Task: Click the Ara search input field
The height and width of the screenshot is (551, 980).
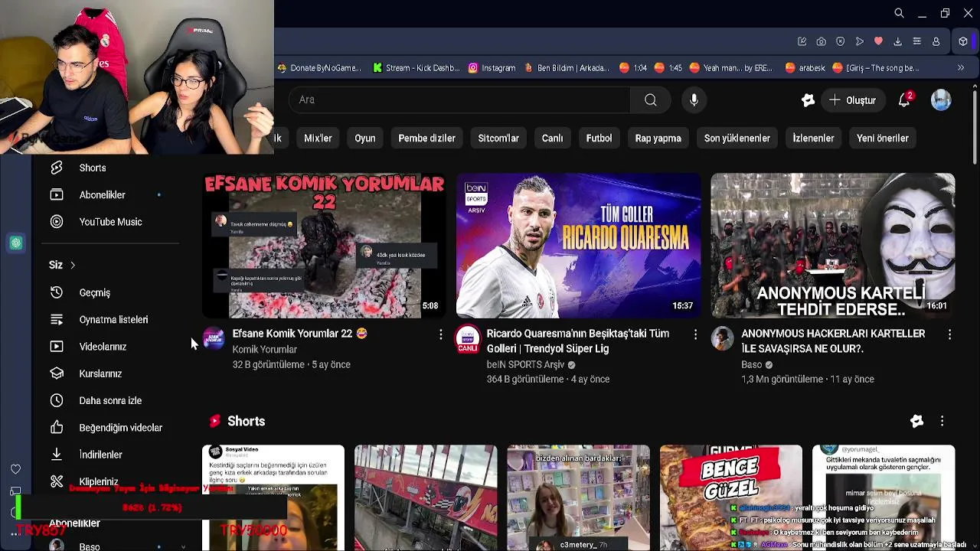Action: [459, 99]
